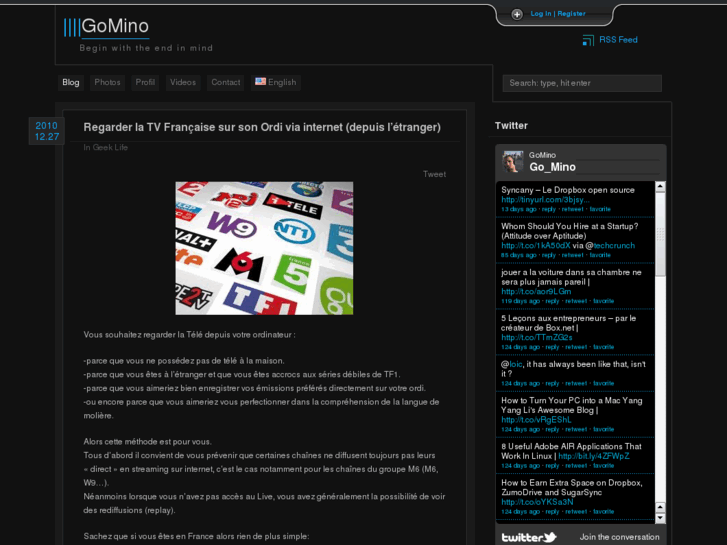This screenshot has width=727, height=545.
Task: Click the lowest down arrow of the Twitter scrollbar
Action: pyautogui.click(x=660, y=518)
